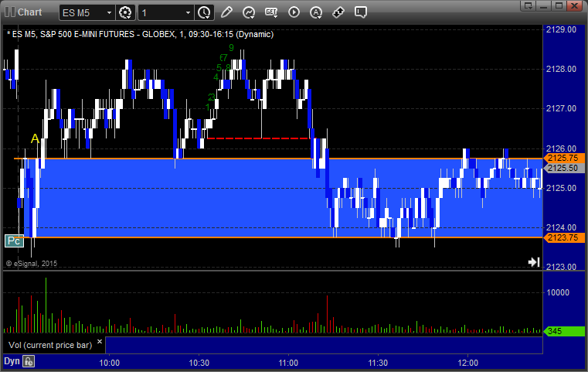
Task: Click the chart title ES M5 description text
Action: pyautogui.click(x=141, y=34)
